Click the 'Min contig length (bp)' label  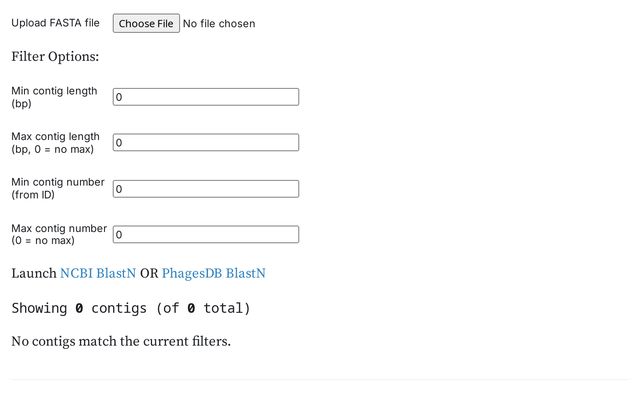(54, 97)
